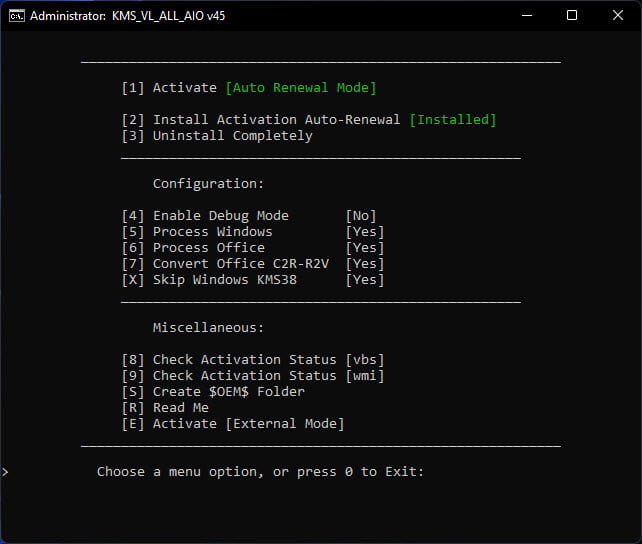Click 'Enable Debug Mode' option text

[x=221, y=216]
